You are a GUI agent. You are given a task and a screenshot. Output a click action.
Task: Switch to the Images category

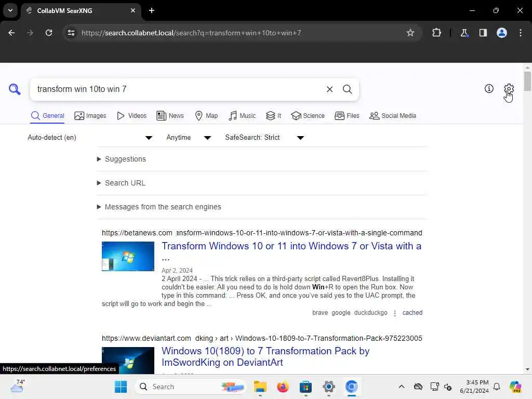(x=90, y=116)
